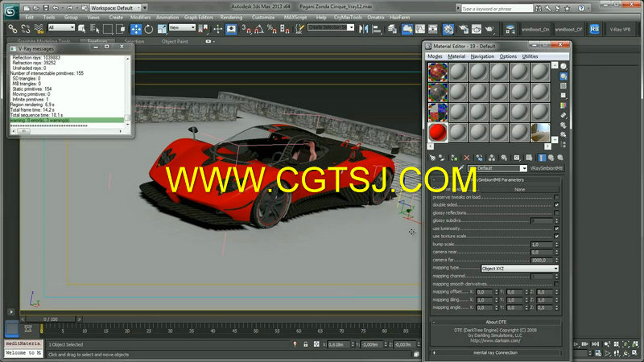Toggle the selection lock padlock icon

click(306, 344)
